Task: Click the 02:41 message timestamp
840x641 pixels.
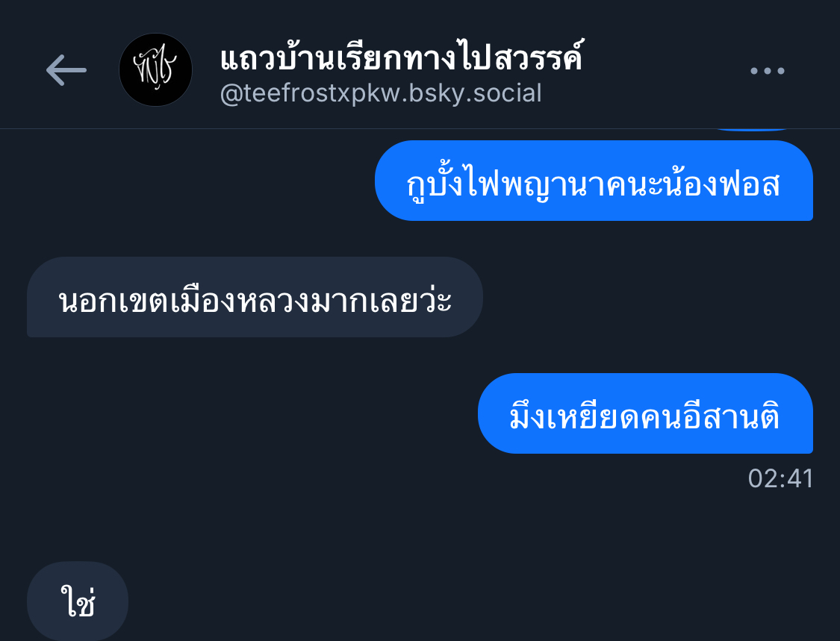Action: [x=780, y=479]
